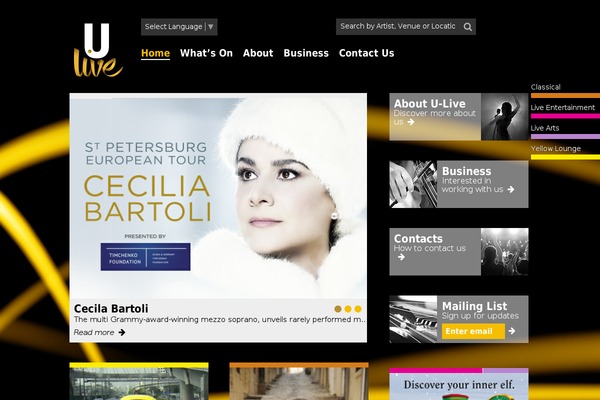Select the second carousel dot
Viewport: 600px width, 400px height.
pyautogui.click(x=348, y=309)
